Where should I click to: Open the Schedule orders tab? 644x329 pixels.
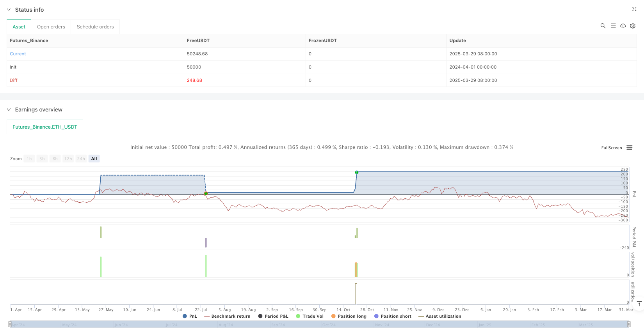95,27
